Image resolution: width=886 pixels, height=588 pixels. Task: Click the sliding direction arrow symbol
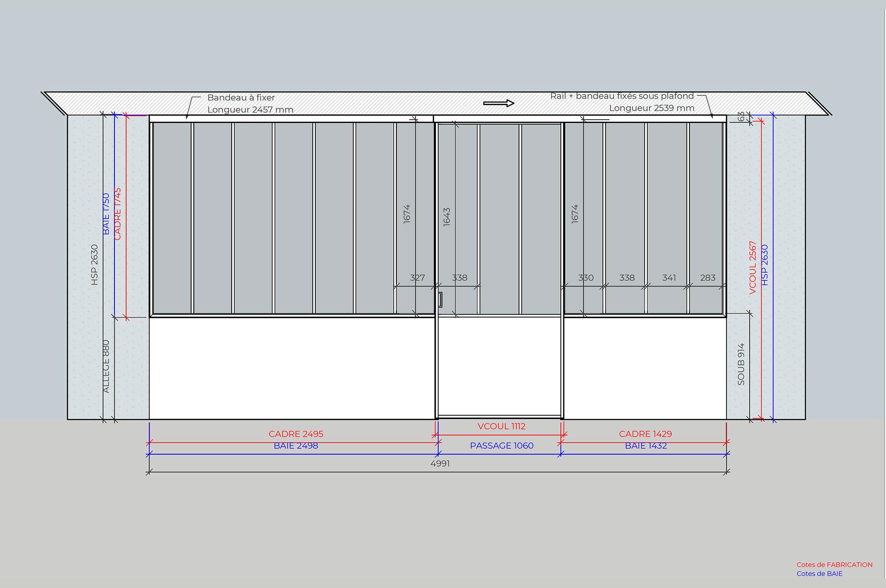tap(499, 103)
